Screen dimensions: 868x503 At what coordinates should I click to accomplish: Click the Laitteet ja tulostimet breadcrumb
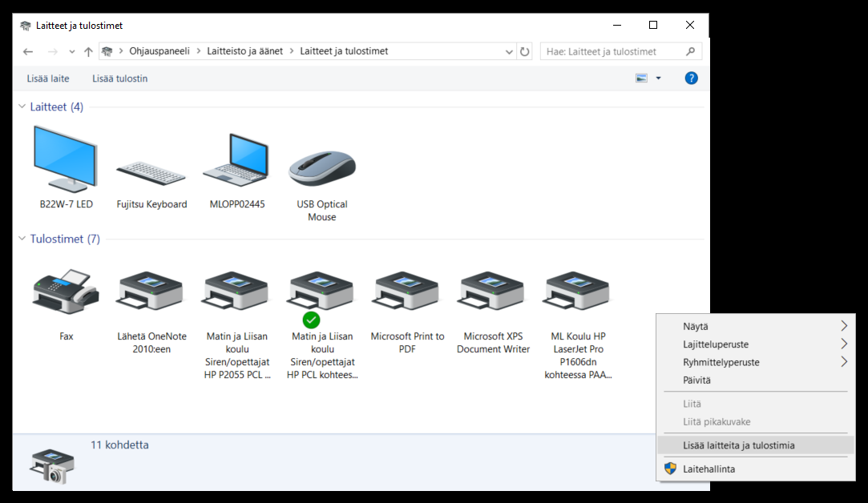click(344, 51)
